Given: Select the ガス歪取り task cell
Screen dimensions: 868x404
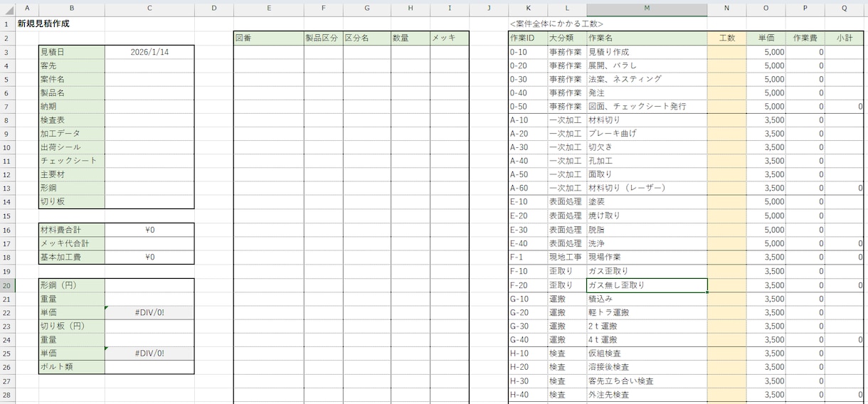Looking at the screenshot, I should tap(647, 271).
